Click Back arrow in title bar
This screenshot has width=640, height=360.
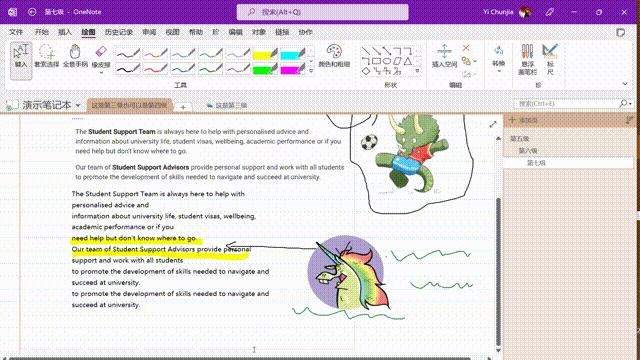(x=32, y=12)
